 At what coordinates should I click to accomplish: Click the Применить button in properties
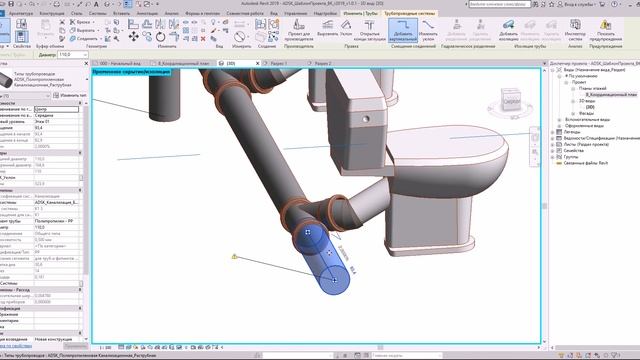[x=76, y=346]
